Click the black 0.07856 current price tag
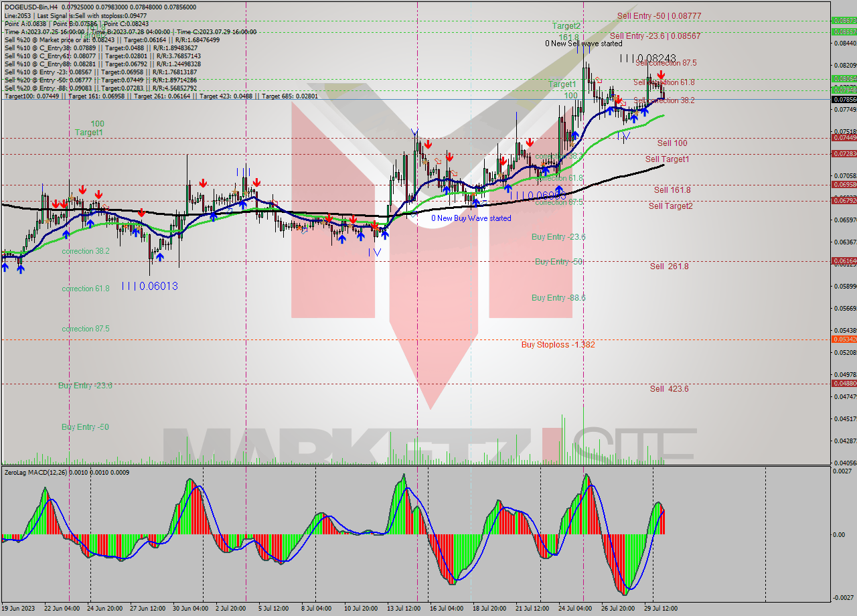The image size is (857, 616). click(844, 99)
